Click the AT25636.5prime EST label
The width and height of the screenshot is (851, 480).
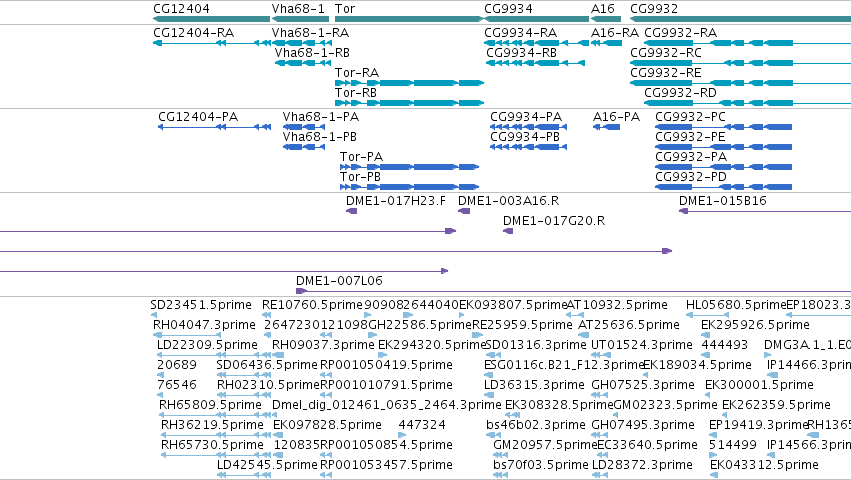point(629,325)
